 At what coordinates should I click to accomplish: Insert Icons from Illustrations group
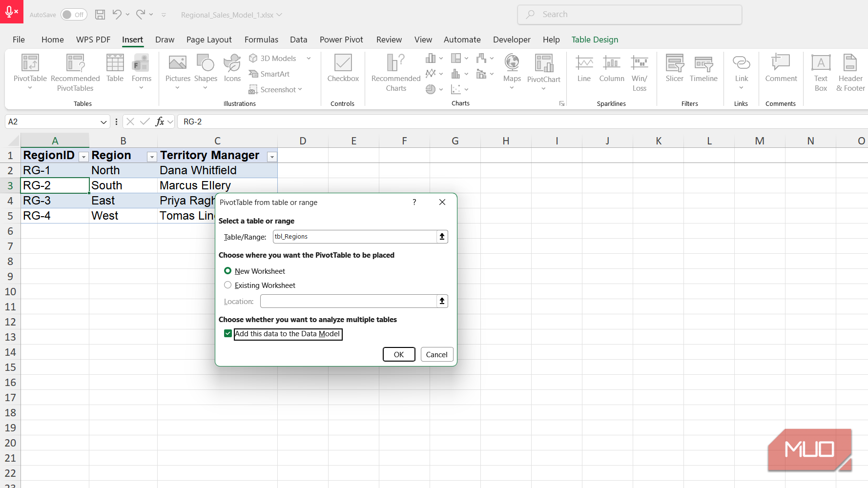pyautogui.click(x=232, y=68)
